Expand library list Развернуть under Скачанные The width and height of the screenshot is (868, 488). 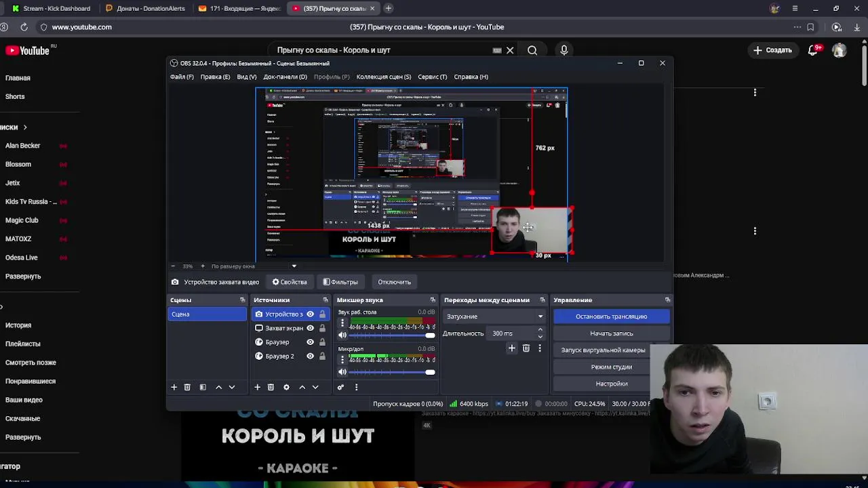point(23,437)
